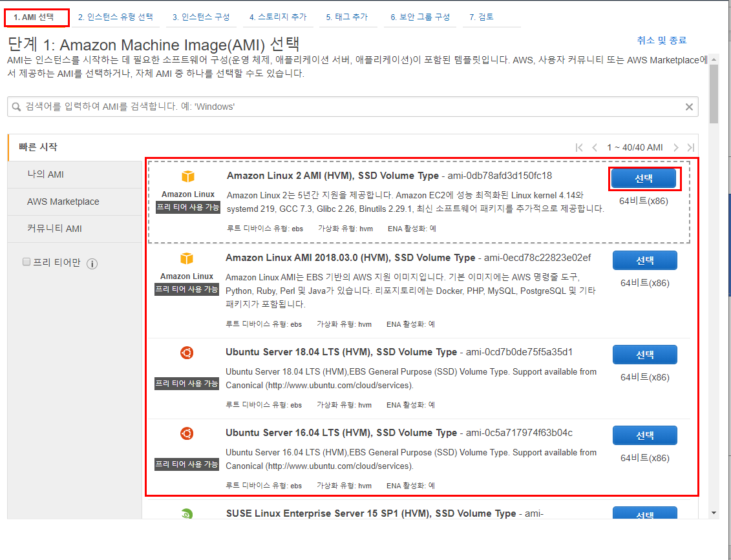Viewport: 731px width, 560px height.
Task: Switch to '3. 인스턴스 구성' tab
Action: click(x=201, y=17)
